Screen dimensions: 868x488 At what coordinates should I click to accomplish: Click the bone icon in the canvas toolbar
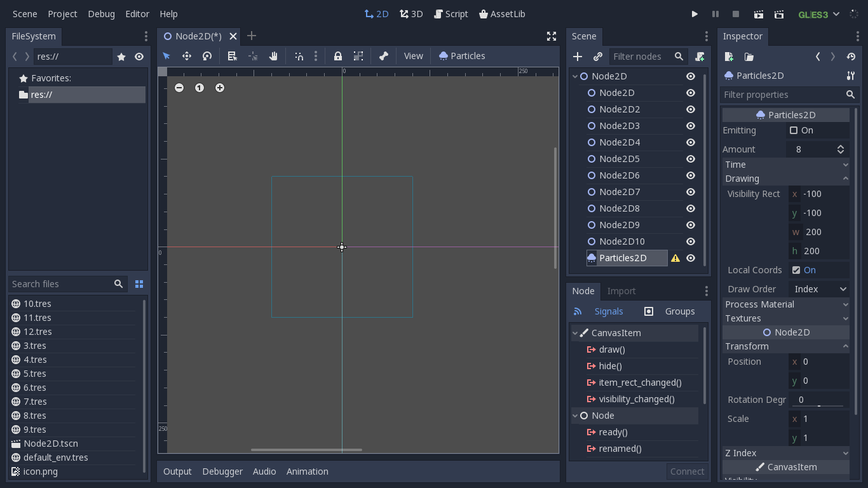pyautogui.click(x=383, y=56)
